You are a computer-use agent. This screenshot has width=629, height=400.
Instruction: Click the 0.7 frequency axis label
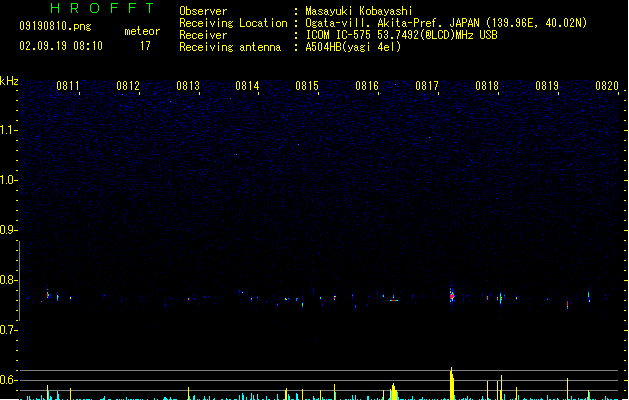(8, 330)
